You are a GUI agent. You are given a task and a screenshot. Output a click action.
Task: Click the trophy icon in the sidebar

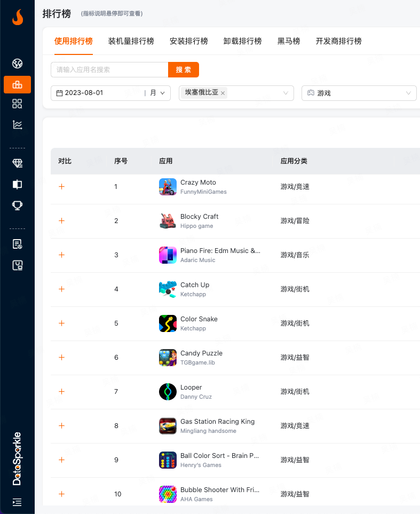[x=17, y=205]
